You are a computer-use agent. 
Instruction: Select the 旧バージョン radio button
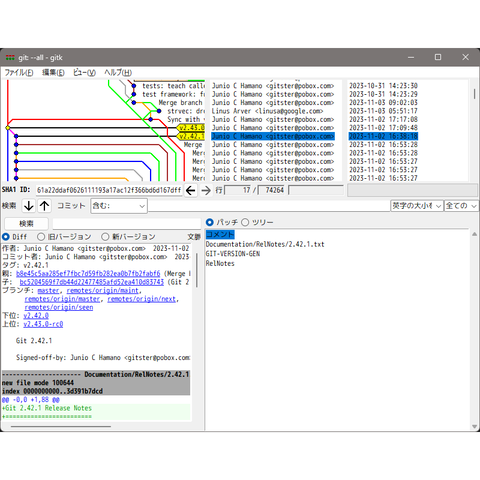41,237
